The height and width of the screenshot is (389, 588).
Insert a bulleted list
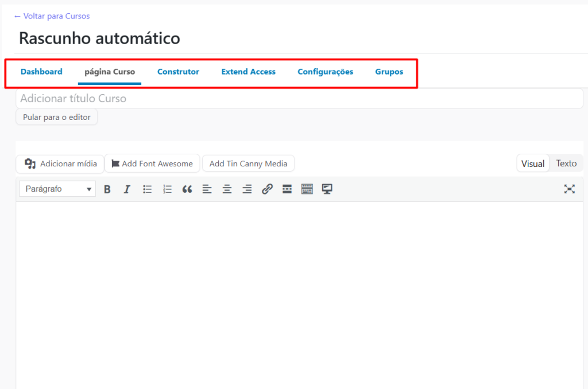point(147,189)
